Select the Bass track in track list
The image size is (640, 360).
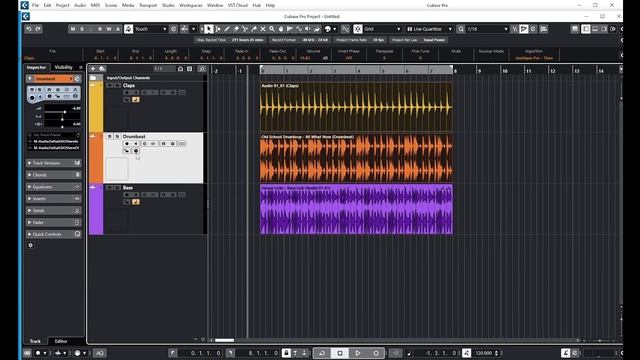(153, 209)
